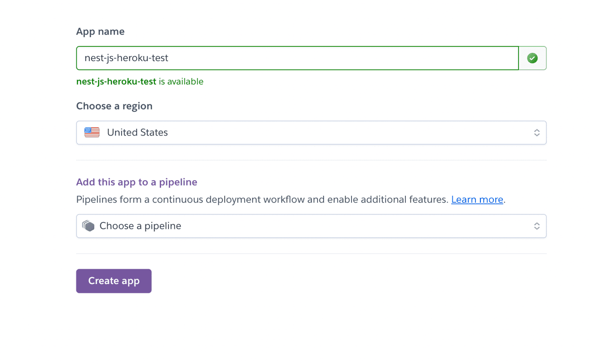Screen dimensions: 589x364
Task: Click the pipelines description sentence
Action: pyautogui.click(x=262, y=199)
